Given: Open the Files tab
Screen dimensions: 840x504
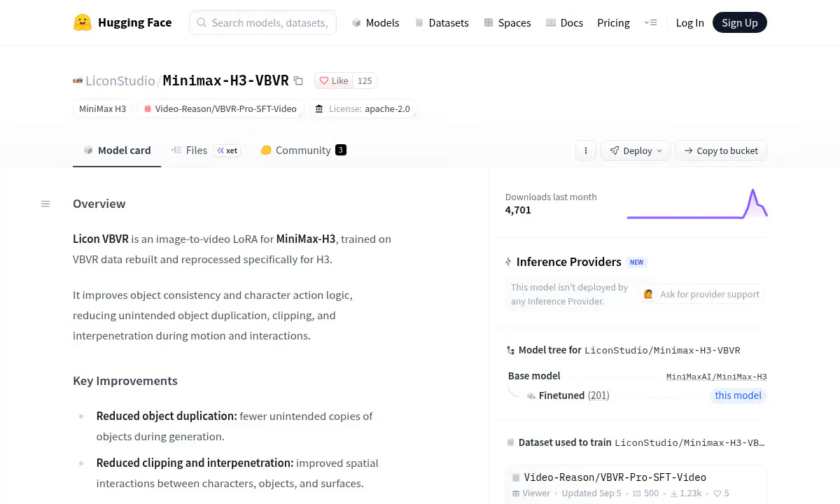Looking at the screenshot, I should pos(206,150).
